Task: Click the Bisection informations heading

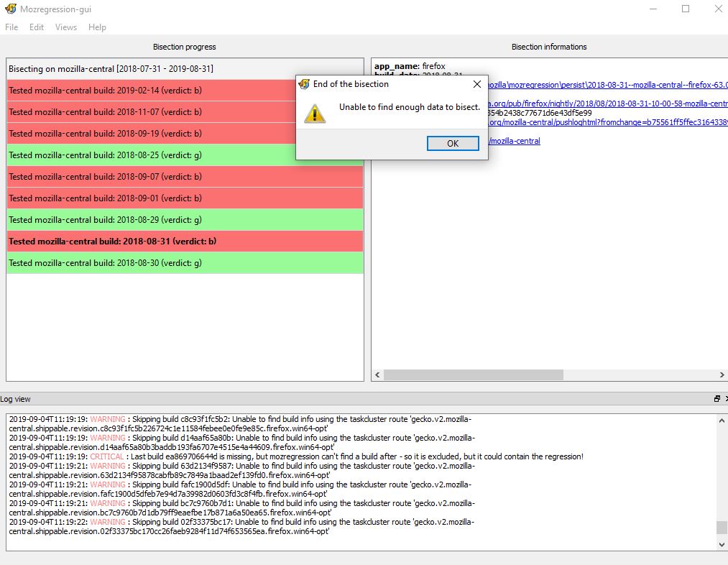Action: [549, 47]
